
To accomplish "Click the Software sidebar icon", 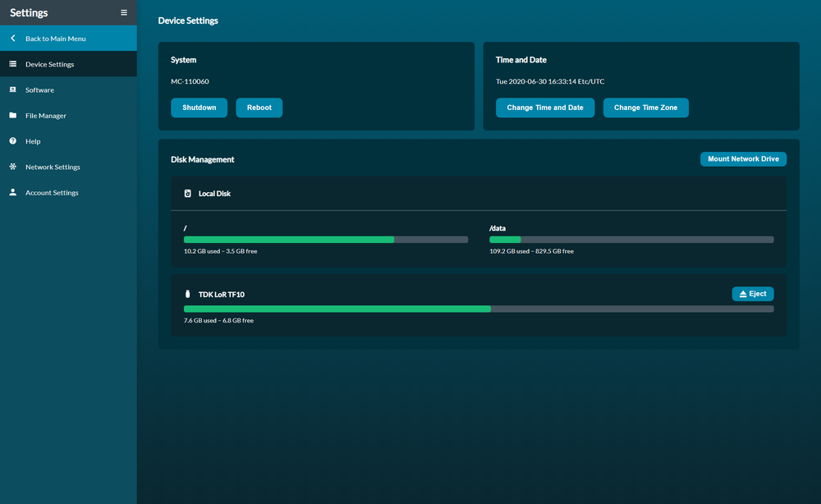I will [x=13, y=89].
